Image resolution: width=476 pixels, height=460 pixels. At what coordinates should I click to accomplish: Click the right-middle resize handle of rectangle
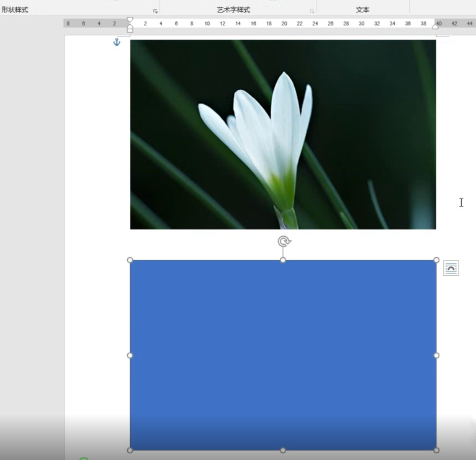point(436,355)
